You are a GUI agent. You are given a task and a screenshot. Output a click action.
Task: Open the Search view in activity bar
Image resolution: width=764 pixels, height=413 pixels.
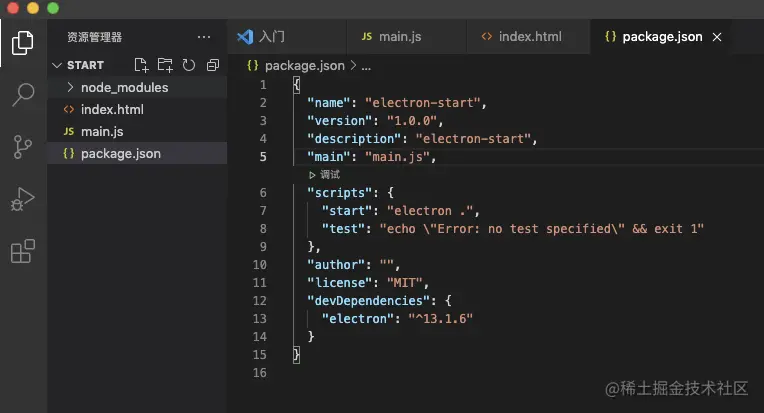click(x=22, y=94)
